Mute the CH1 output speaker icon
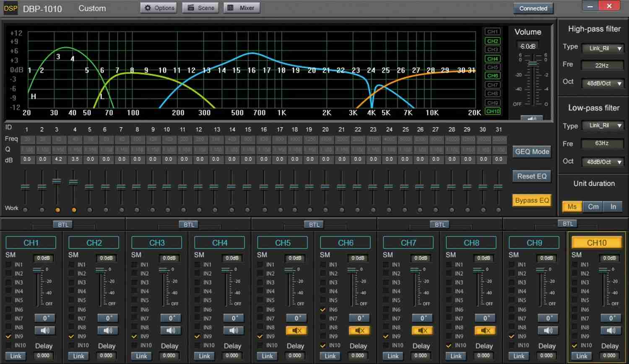The image size is (629, 364). point(45,330)
